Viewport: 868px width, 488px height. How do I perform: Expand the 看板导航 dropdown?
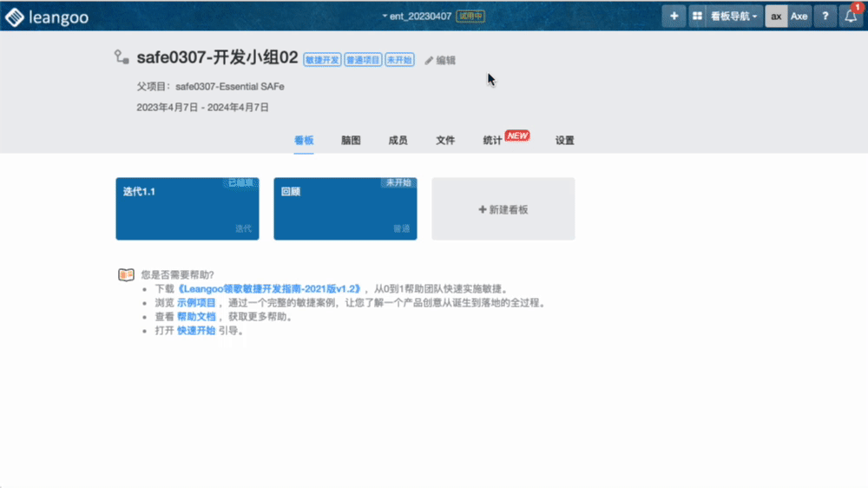(735, 16)
